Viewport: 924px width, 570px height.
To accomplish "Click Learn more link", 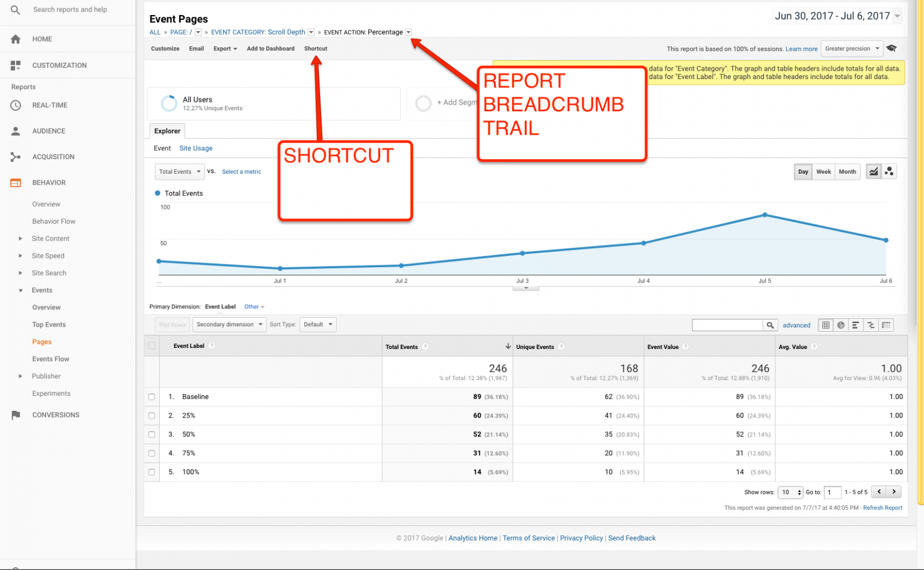I will pyautogui.click(x=802, y=49).
